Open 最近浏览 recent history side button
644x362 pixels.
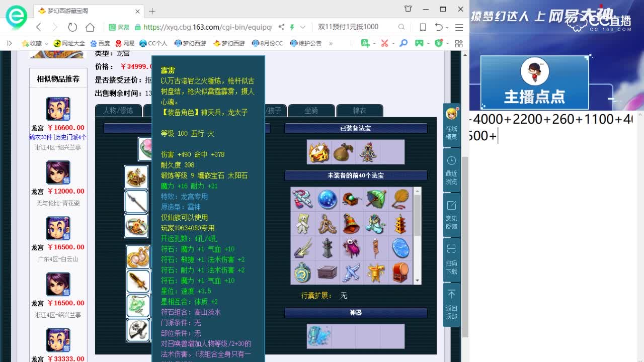451,170
